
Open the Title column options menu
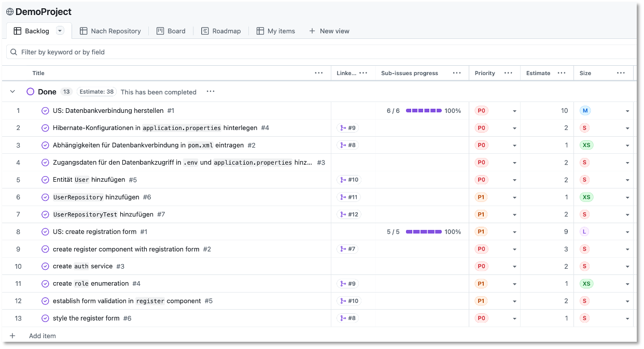tap(319, 73)
